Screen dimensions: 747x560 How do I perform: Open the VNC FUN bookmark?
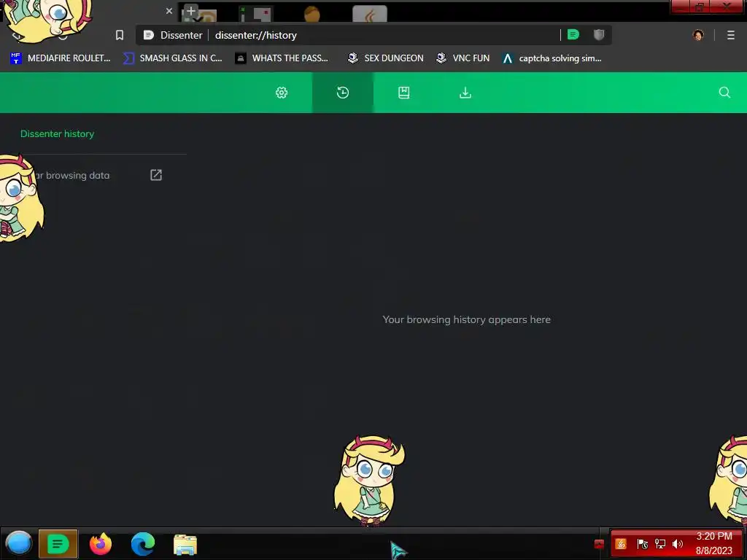tap(463, 58)
